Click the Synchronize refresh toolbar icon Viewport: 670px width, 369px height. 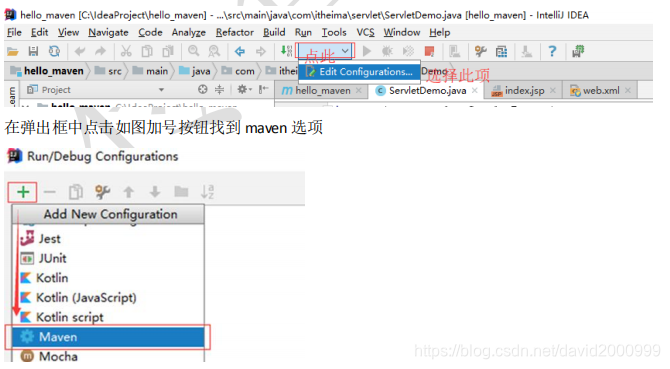click(x=54, y=52)
